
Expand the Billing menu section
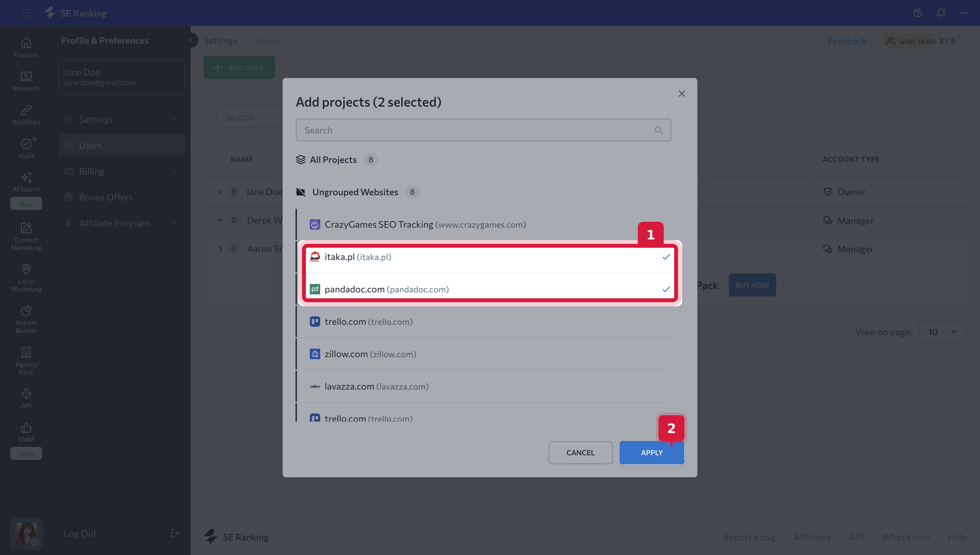click(x=122, y=171)
